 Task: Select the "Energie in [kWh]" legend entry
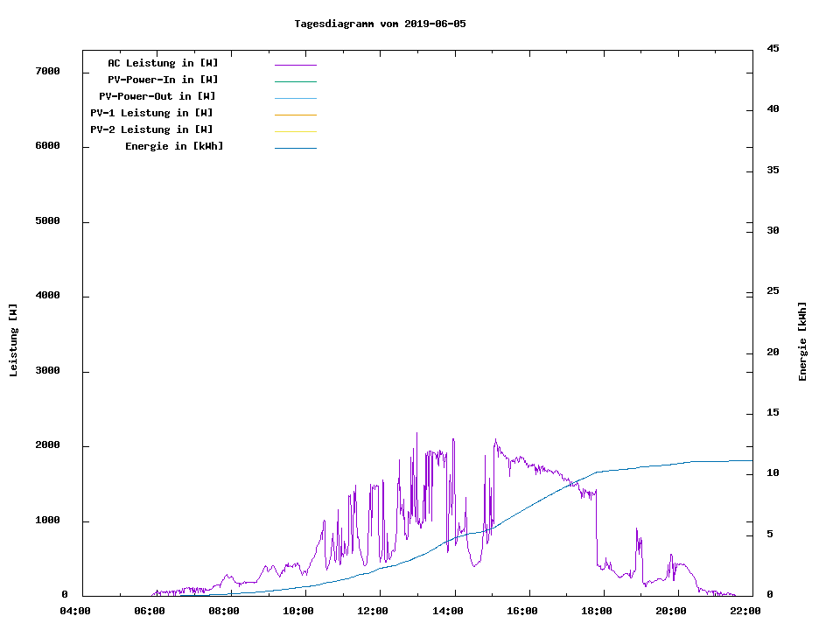(174, 146)
